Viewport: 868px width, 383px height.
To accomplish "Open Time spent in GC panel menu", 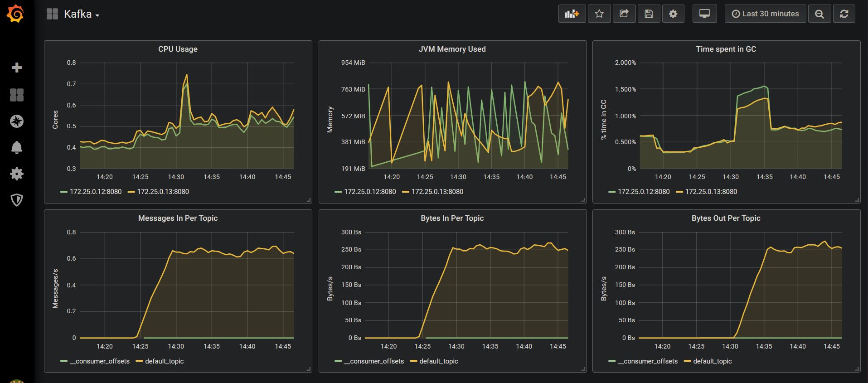I will point(726,49).
